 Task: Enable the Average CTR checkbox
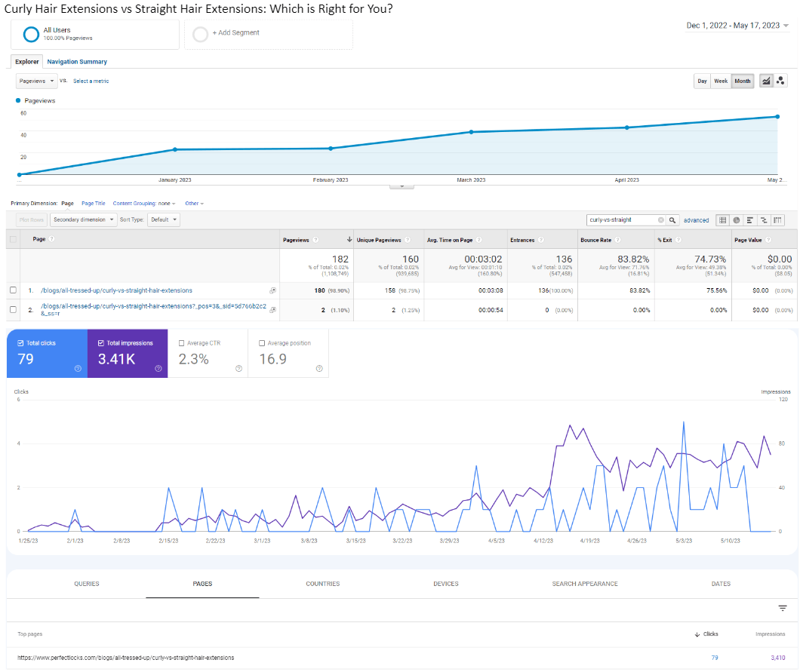[x=182, y=343]
